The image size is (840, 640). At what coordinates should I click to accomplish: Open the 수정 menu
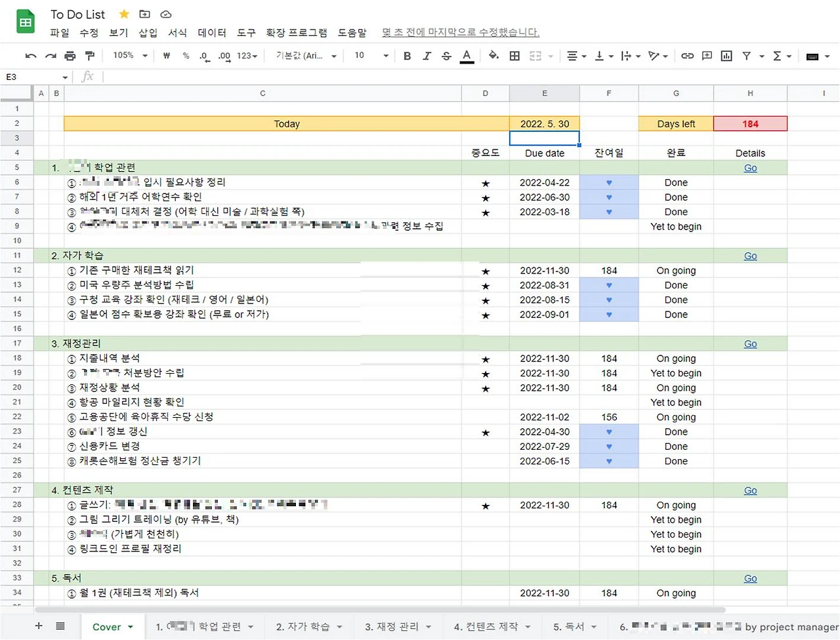(89, 33)
